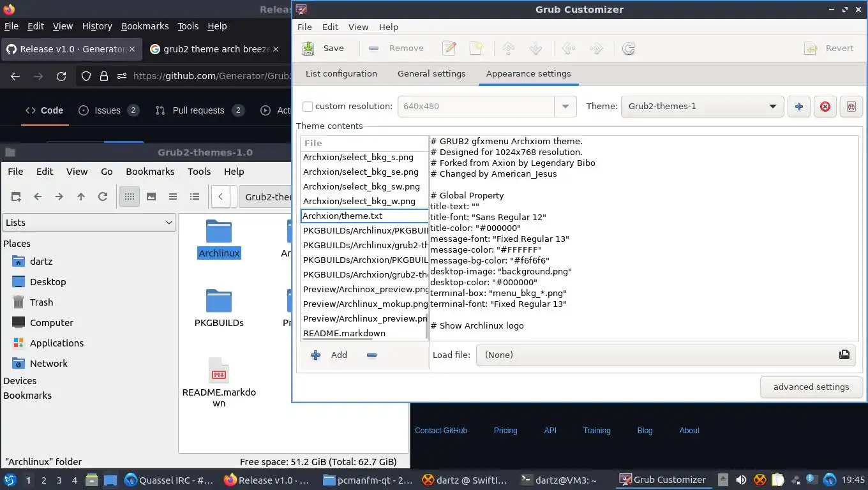Switch file manager to thumbnail view
Viewport: 868px width, 490px height.
point(151,197)
